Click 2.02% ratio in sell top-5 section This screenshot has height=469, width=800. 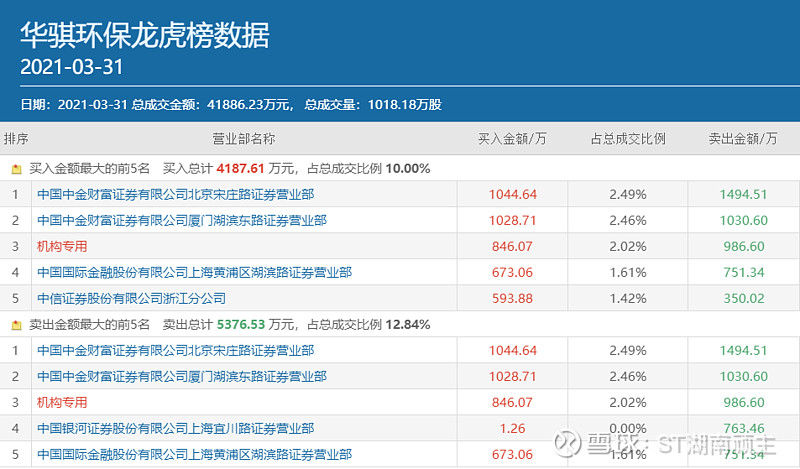coord(628,403)
